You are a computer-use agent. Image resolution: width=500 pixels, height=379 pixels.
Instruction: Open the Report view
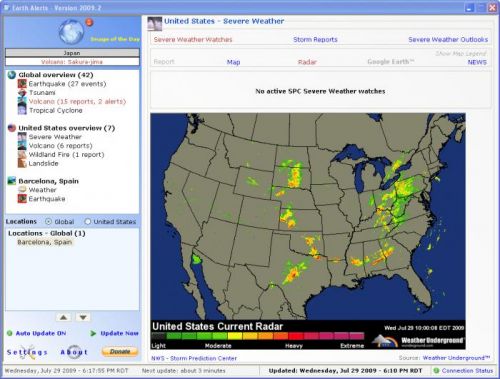[164, 62]
